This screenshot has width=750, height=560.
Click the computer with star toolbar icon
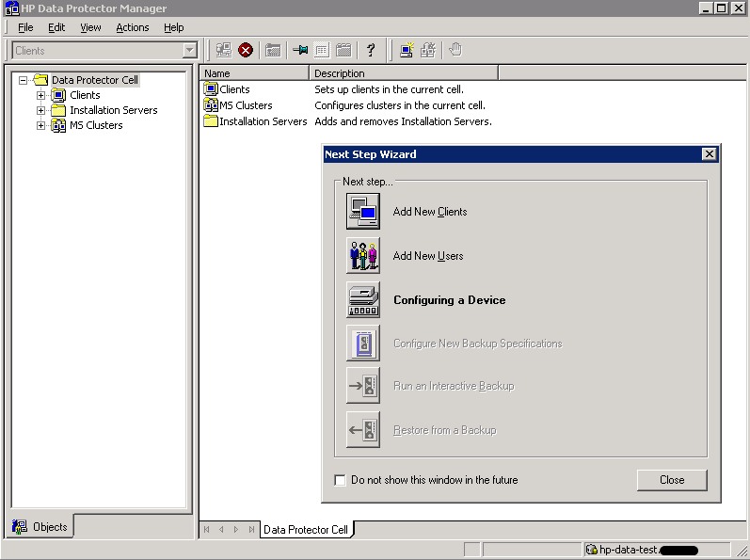tap(407, 50)
